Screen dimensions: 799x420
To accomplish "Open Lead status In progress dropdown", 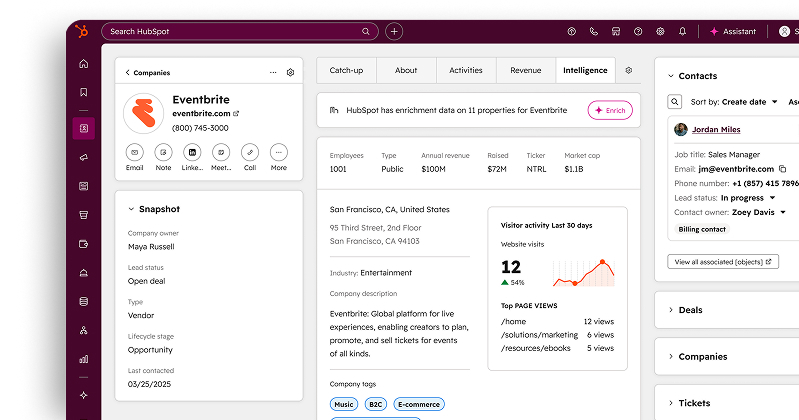I will 748,198.
